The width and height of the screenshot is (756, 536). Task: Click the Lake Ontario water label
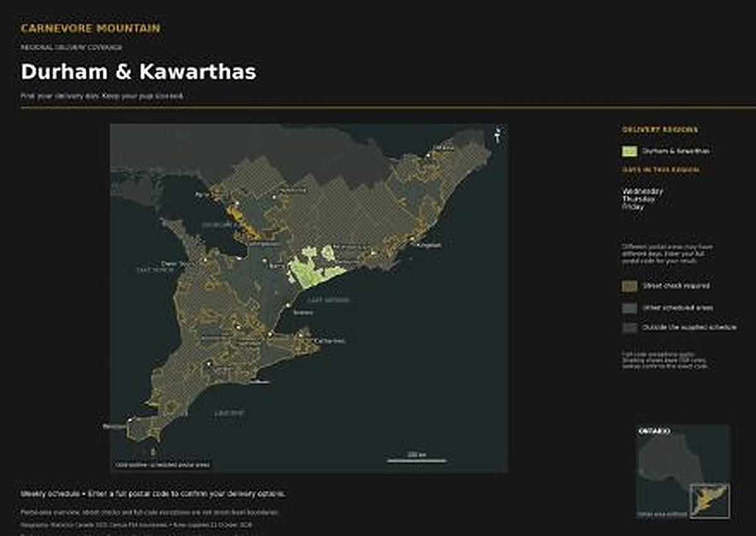(329, 300)
